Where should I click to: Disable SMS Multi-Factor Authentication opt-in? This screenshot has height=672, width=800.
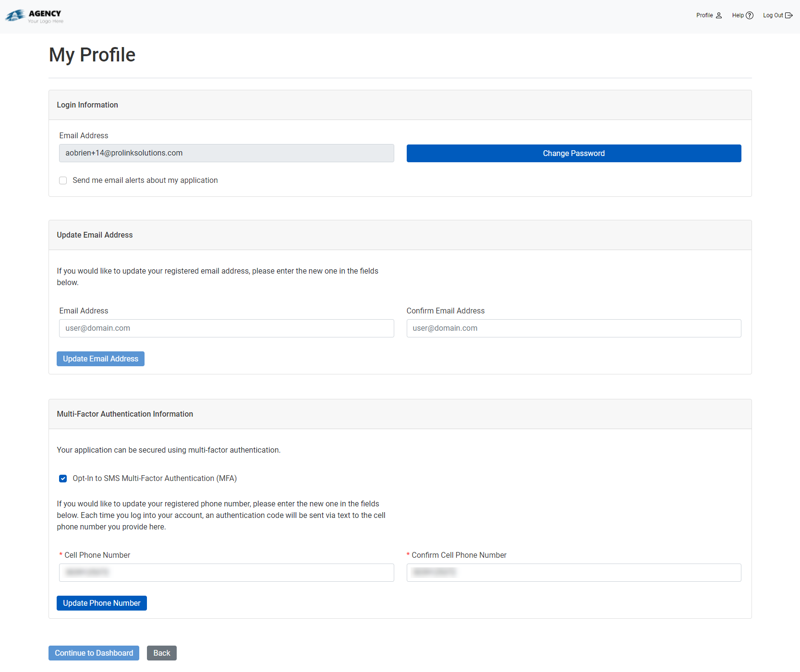pyautogui.click(x=63, y=479)
